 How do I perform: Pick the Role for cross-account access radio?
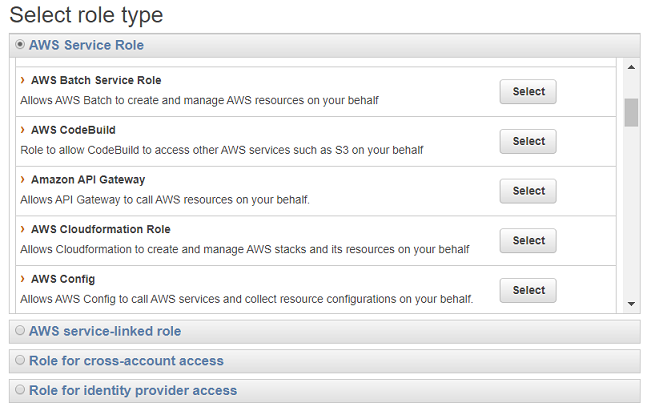[20, 361]
